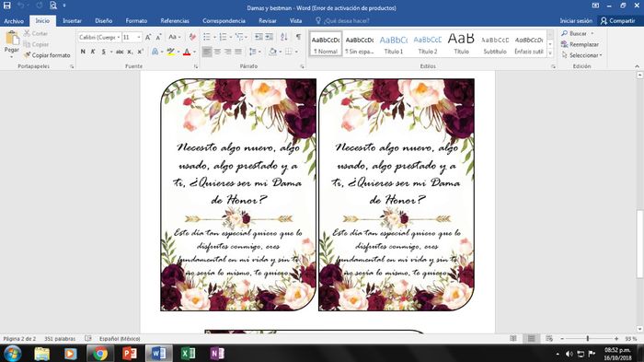This screenshot has width=644, height=362.
Task: Open font size 11 dropdown
Action: (139, 38)
